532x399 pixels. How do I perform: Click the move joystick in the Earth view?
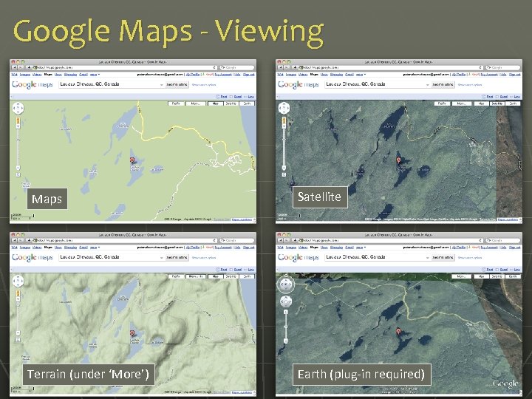click(x=286, y=301)
